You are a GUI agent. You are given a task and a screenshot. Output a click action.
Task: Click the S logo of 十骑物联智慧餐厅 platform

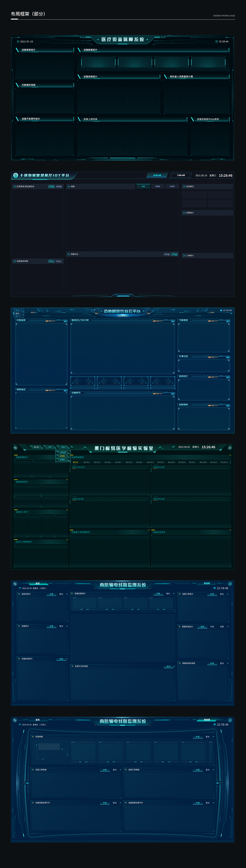pyautogui.click(x=16, y=175)
